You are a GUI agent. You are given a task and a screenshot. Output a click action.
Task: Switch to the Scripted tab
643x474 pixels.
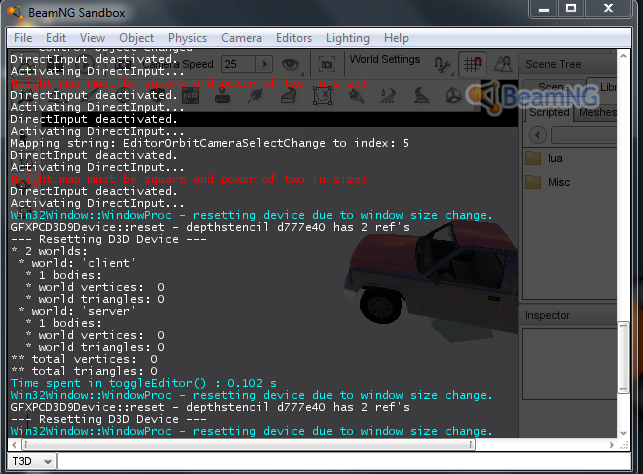[x=549, y=112]
